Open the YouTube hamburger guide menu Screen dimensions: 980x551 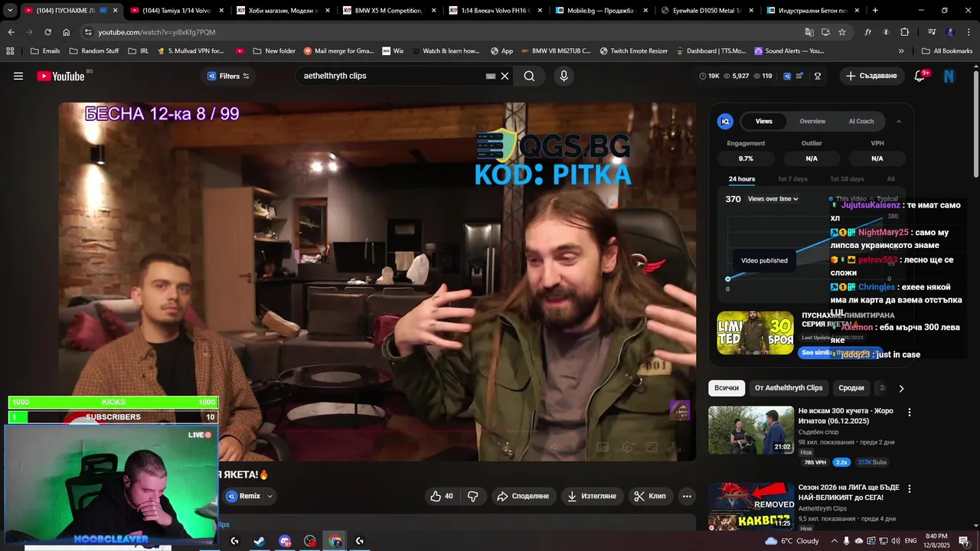click(18, 76)
